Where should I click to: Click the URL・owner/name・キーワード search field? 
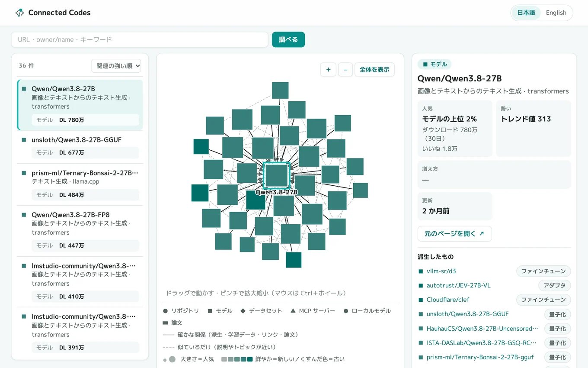click(x=140, y=39)
